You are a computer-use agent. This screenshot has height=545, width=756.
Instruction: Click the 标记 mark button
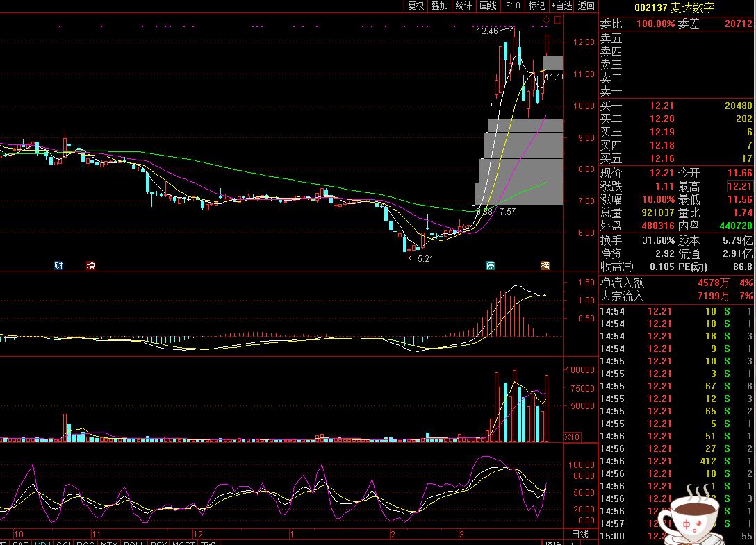tap(536, 6)
